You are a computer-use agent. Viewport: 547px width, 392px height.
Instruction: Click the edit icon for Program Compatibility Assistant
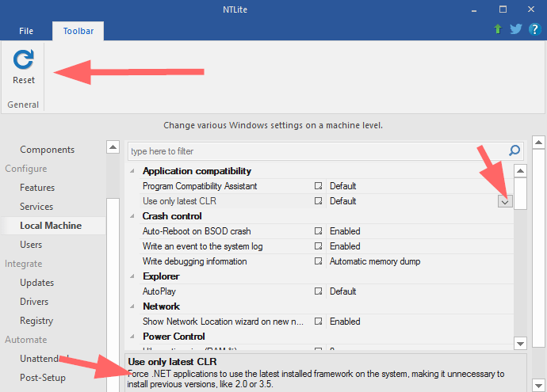[318, 186]
